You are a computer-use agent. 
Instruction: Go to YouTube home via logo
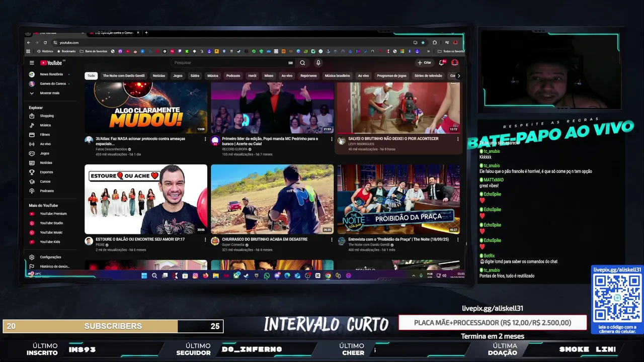click(51, 63)
